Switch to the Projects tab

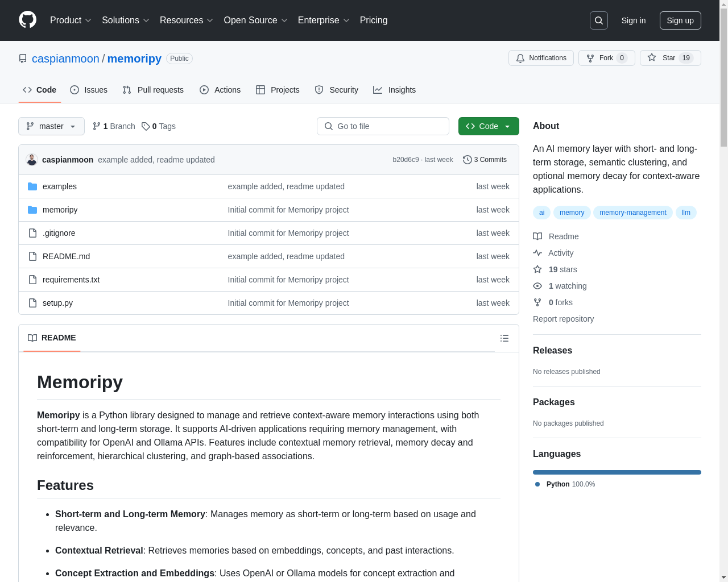click(x=278, y=90)
